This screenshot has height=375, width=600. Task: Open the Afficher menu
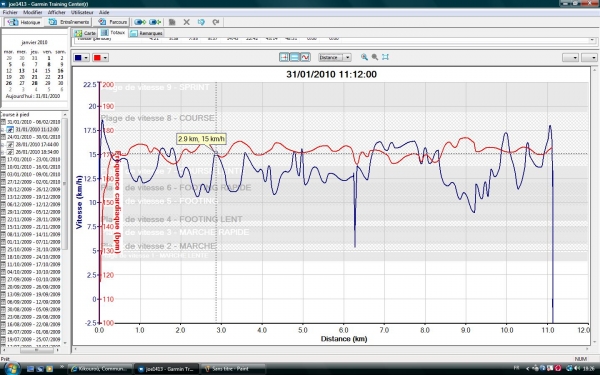click(57, 12)
